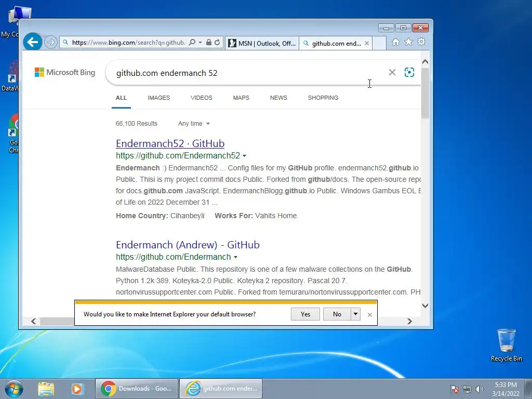Viewport: 532px width, 399px height.
Task: Open the NEWS results tab
Action: coord(278,98)
